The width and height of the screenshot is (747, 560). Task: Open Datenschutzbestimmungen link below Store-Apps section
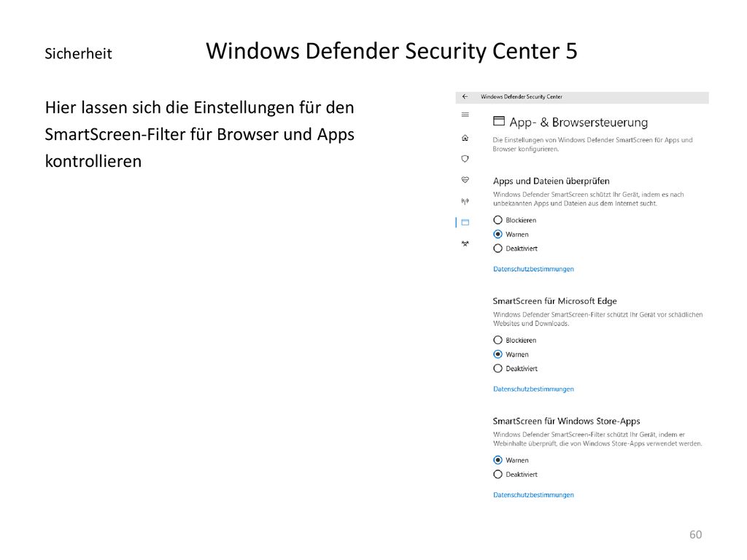point(533,495)
